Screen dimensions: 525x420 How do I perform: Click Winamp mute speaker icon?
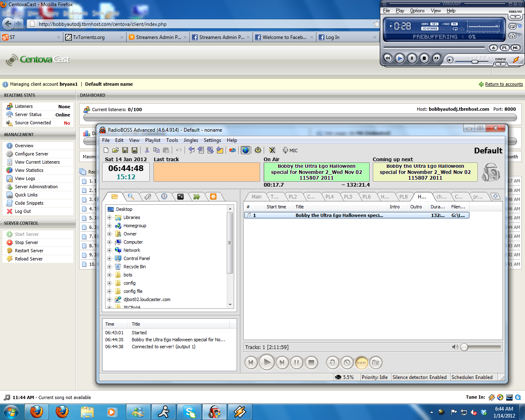(x=450, y=60)
